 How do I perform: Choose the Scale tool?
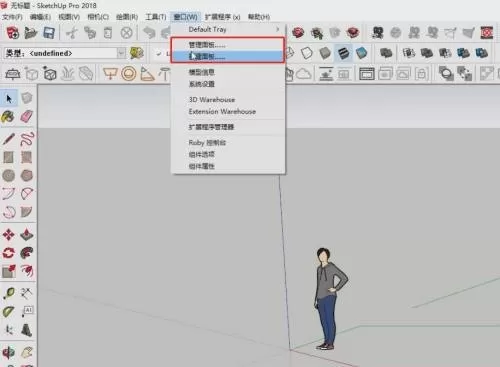[x=9, y=271]
